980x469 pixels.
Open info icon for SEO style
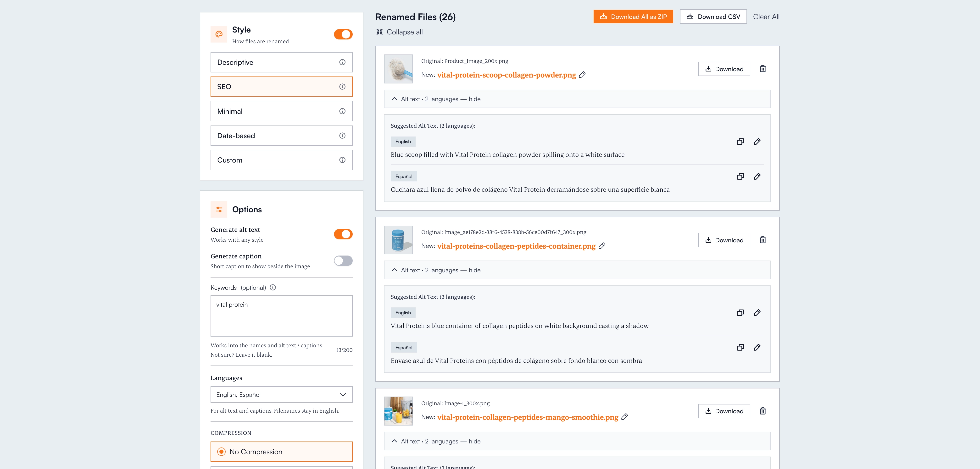point(342,87)
